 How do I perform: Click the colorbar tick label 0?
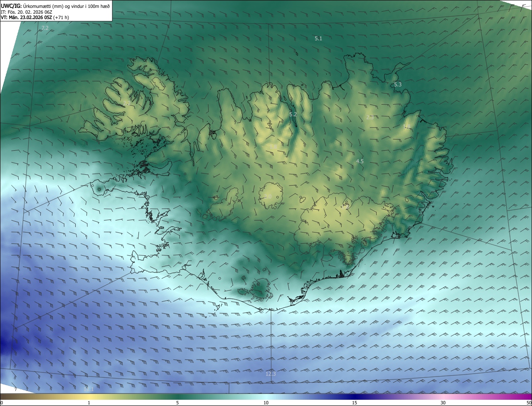click(2, 403)
